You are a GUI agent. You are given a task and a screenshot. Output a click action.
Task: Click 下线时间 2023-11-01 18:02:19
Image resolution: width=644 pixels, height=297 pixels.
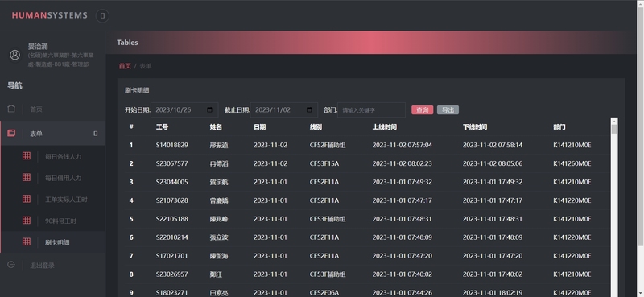(x=493, y=293)
